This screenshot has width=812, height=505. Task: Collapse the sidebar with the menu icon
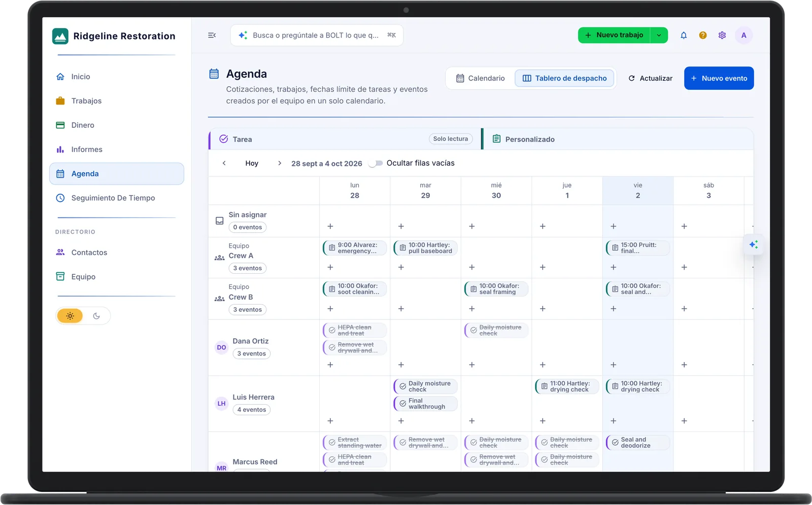click(212, 35)
